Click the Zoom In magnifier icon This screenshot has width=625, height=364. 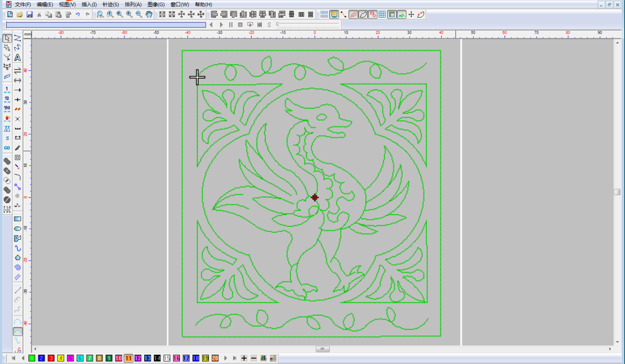128,13
